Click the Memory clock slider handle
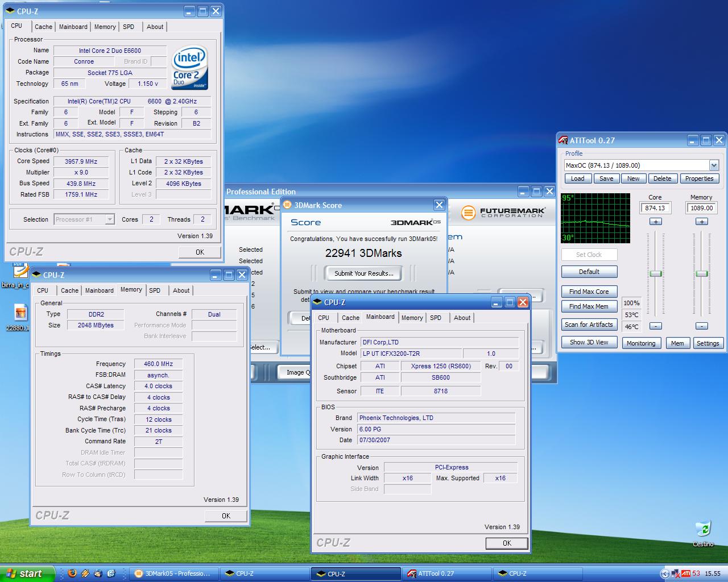 point(702,274)
